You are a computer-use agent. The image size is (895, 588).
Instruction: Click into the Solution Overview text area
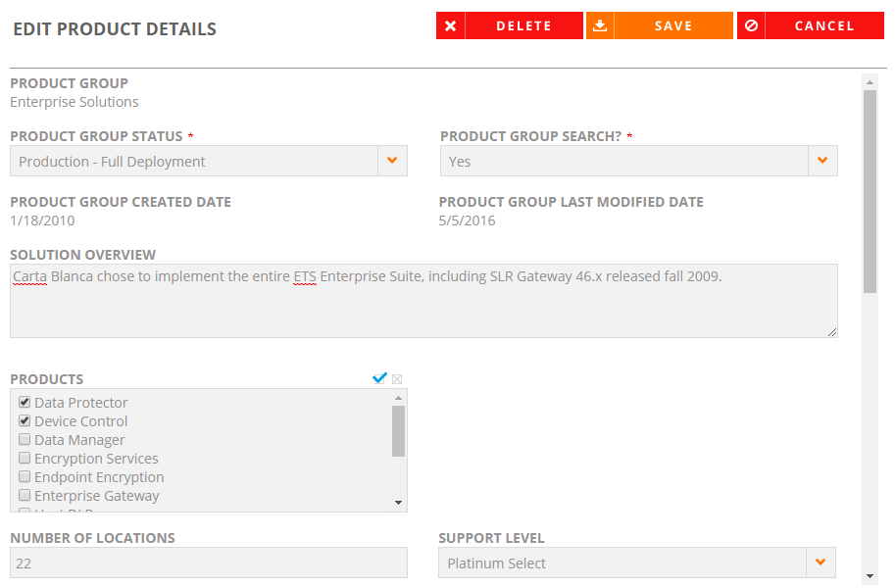[423, 301]
